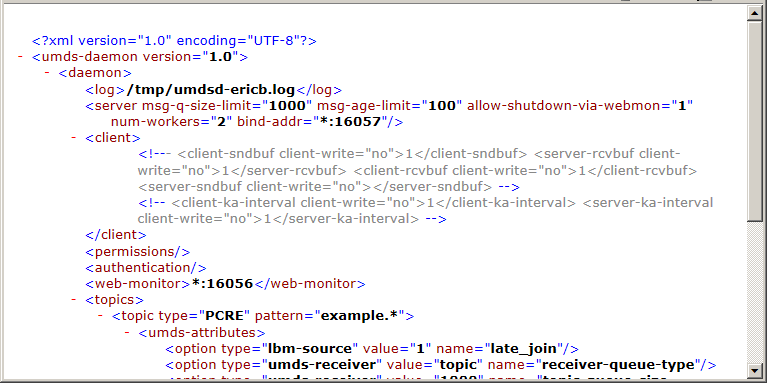Click the client-sndbuf comment text
The image size is (767, 383).
[x=352, y=154]
